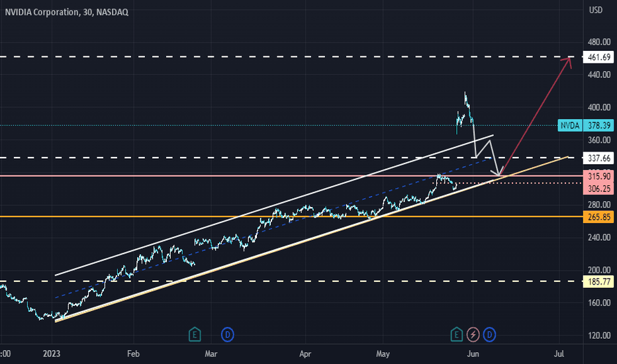
Task: Click the 185.77 price level label
Action: pos(598,282)
